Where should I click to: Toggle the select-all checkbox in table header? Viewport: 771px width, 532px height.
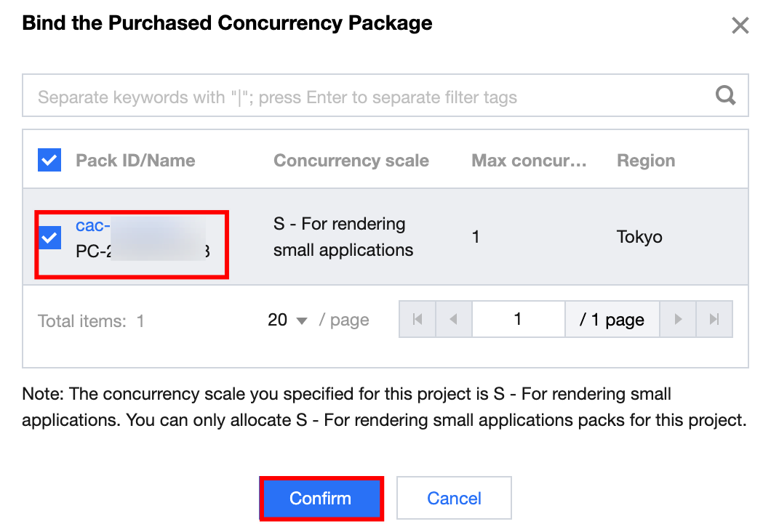49,161
